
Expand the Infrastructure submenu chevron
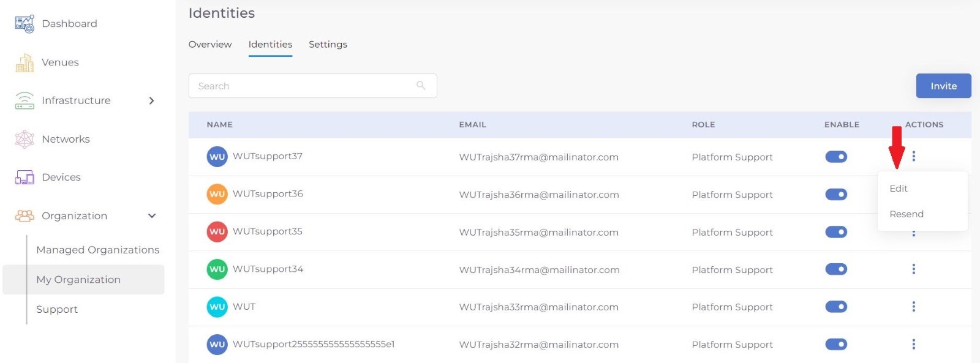(152, 100)
